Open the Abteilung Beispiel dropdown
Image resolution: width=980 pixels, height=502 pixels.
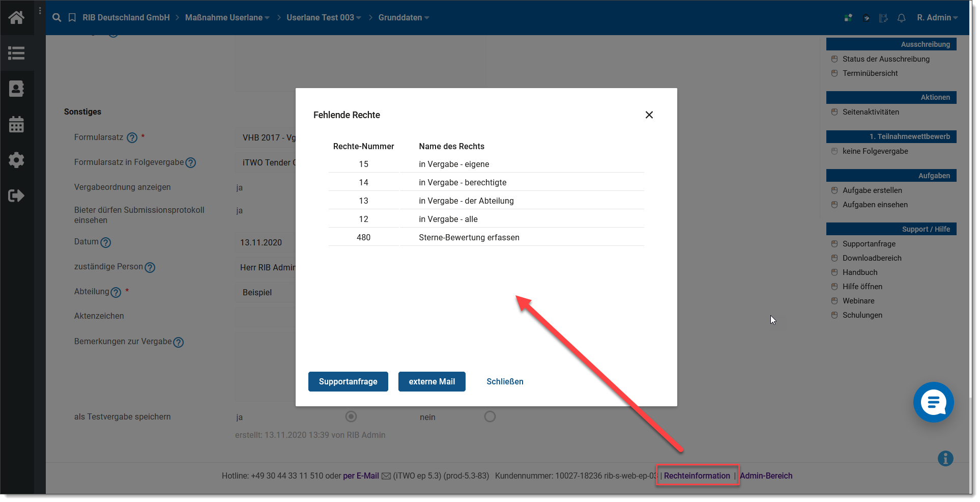point(266,292)
